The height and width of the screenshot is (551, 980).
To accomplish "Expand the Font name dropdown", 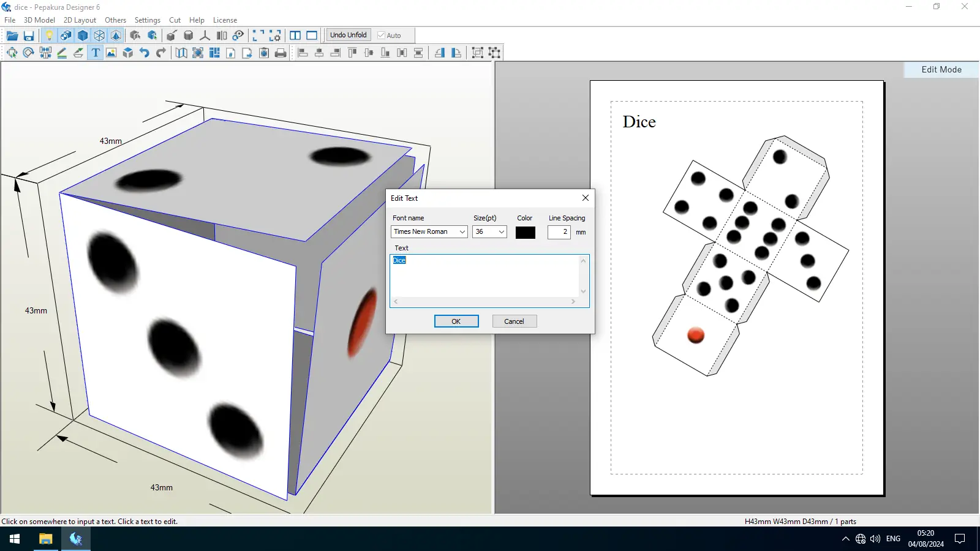I will (x=462, y=232).
